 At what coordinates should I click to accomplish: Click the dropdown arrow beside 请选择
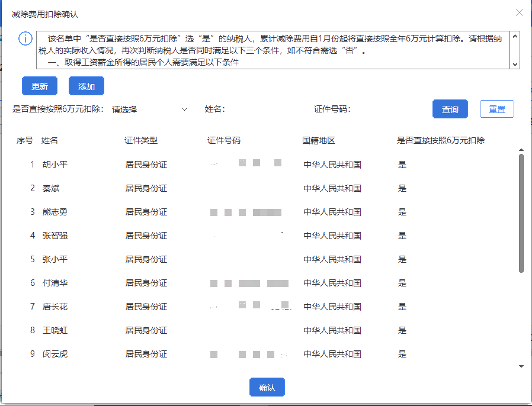pyautogui.click(x=184, y=109)
